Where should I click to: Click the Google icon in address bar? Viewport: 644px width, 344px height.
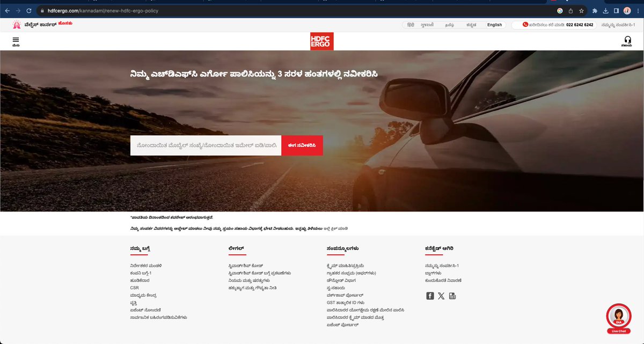coord(560,11)
